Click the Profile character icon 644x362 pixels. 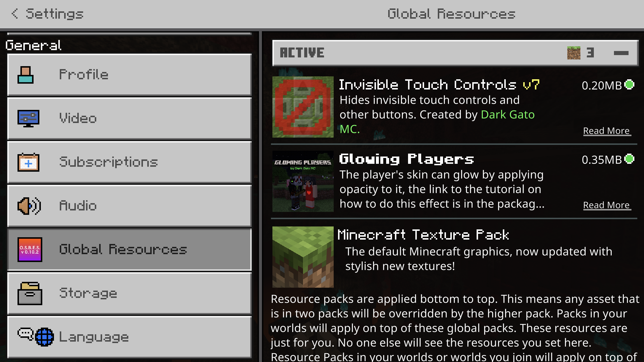pos(26,75)
